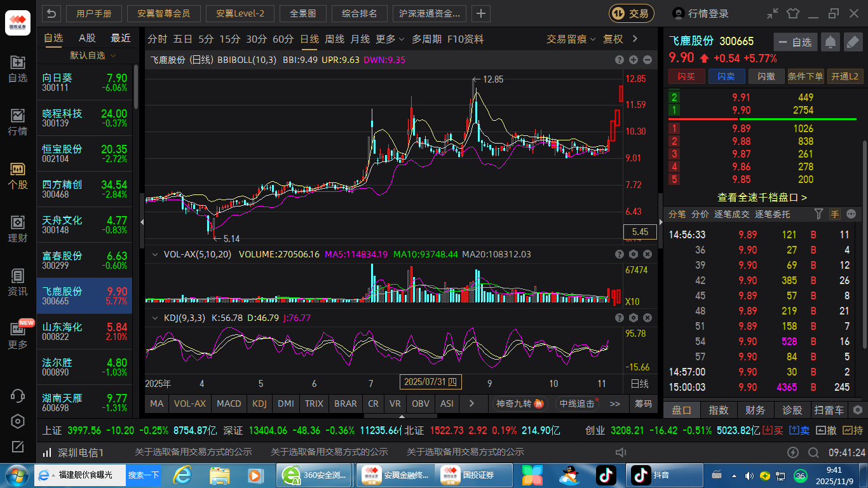The image size is (868, 488).
Task: Open 更多 section with NEW badge
Action: tap(18, 335)
